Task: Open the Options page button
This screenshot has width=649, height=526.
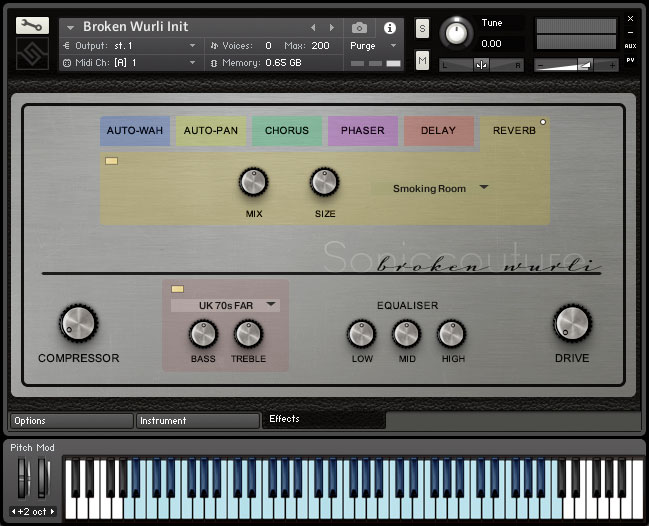Action: pyautogui.click(x=72, y=421)
